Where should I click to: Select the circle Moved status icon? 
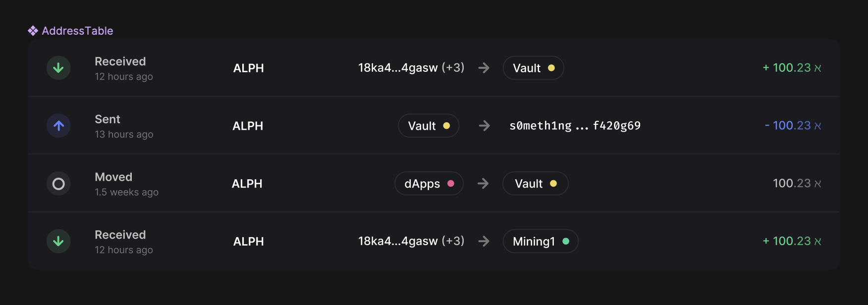click(58, 183)
